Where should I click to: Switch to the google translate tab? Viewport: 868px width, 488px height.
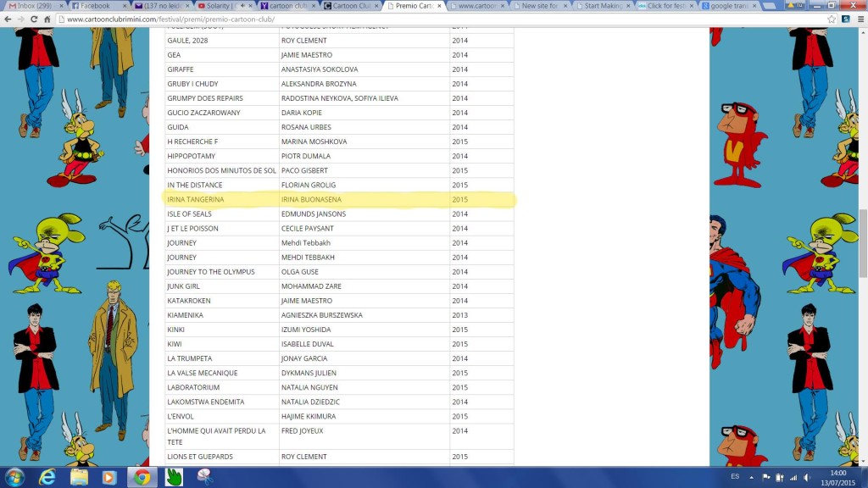tap(729, 6)
